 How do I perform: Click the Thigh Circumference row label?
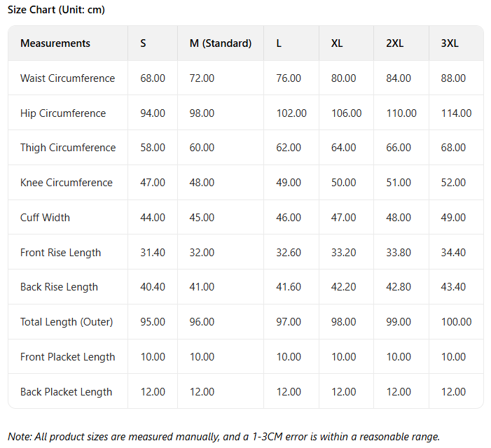click(68, 148)
